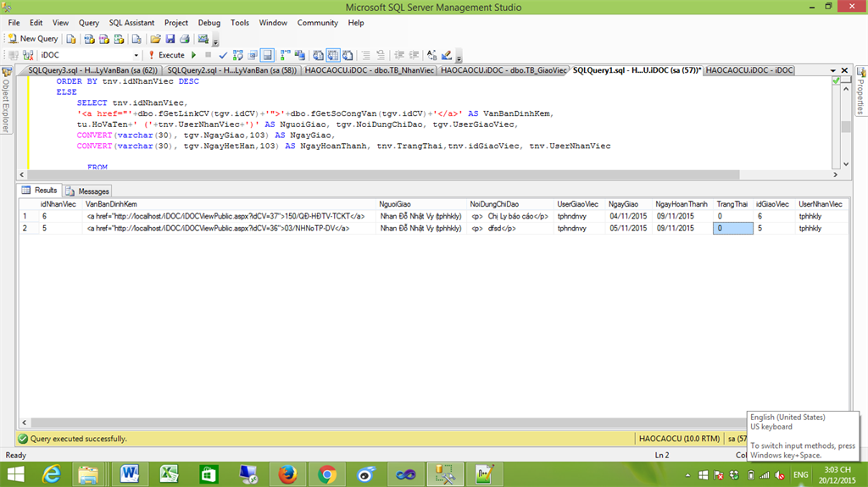Click Display Estimated Execution Plan icon

238,55
